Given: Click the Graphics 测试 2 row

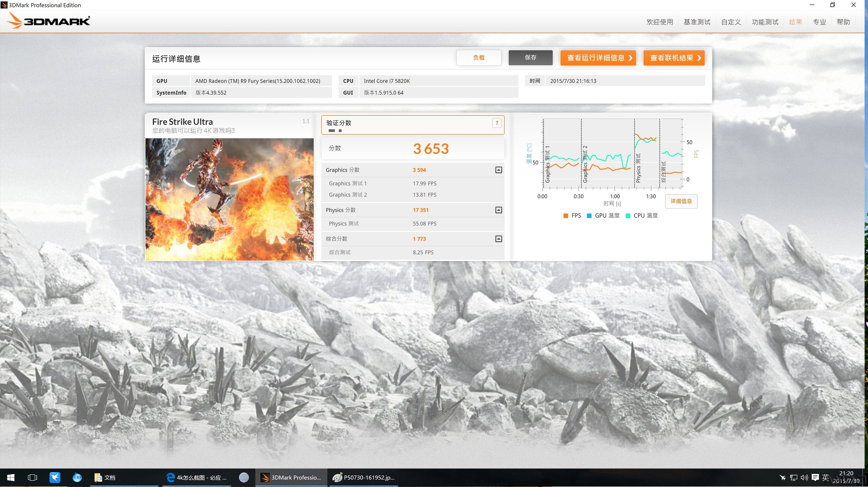Looking at the screenshot, I should coord(413,195).
